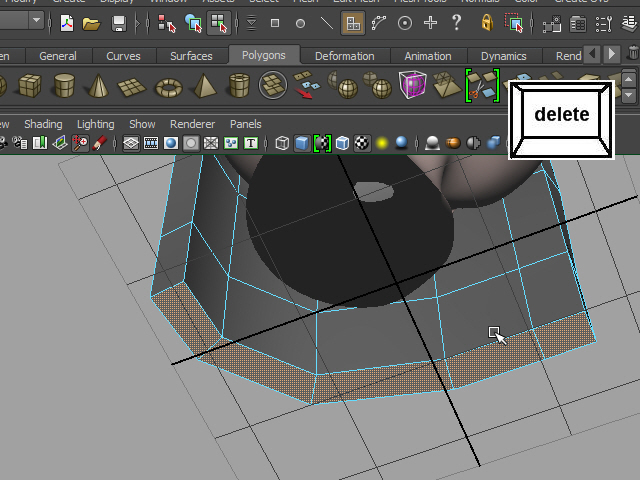Enable textured display checker sphere icon
640x480 pixels.
pyautogui.click(x=362, y=143)
